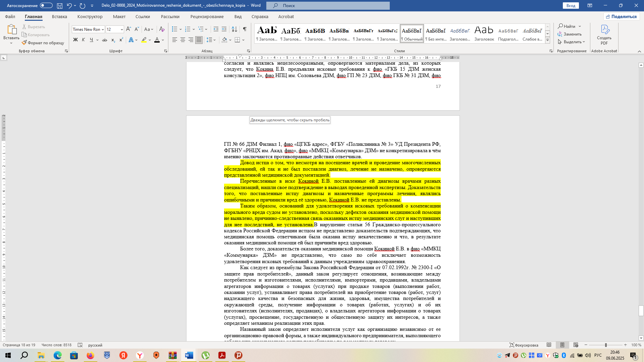Open the proofing check icon in status bar
Image resolution: width=644 pixels, height=362 pixels.
80,345
